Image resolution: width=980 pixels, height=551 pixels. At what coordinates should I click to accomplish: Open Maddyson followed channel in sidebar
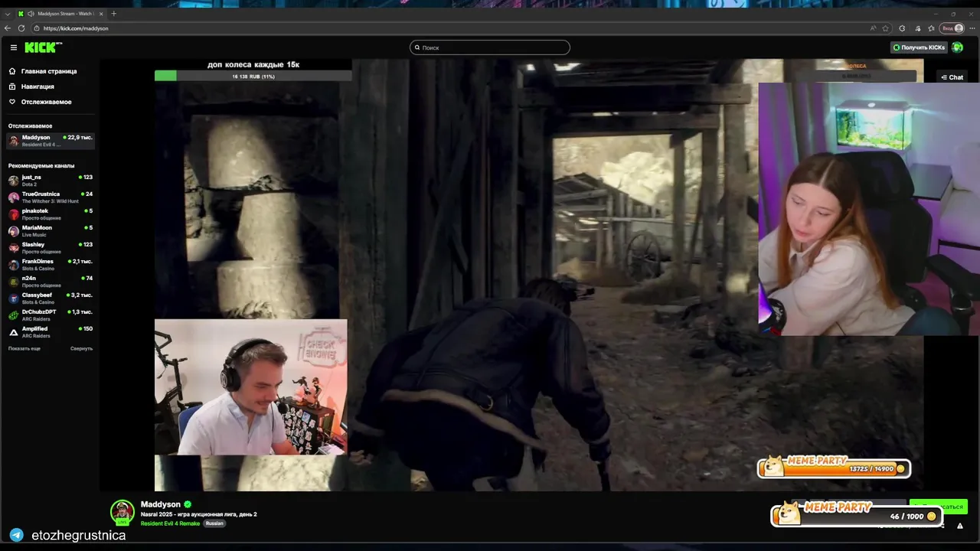click(50, 141)
